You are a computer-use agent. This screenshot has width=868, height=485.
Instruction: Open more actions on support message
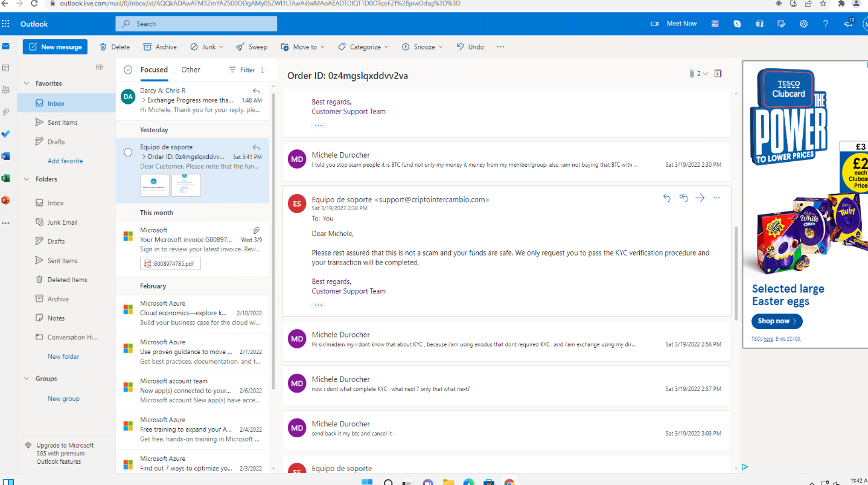(x=716, y=198)
